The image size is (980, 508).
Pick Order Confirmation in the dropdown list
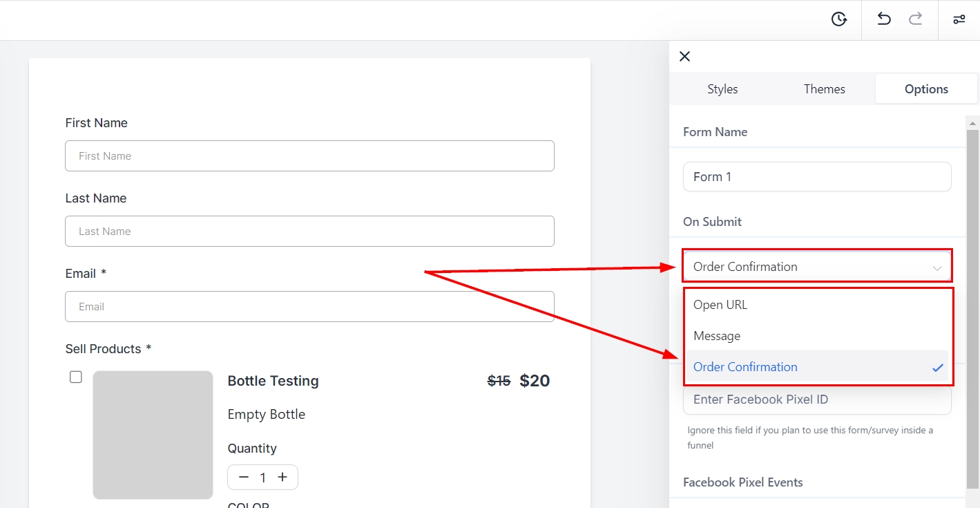pyautogui.click(x=745, y=367)
